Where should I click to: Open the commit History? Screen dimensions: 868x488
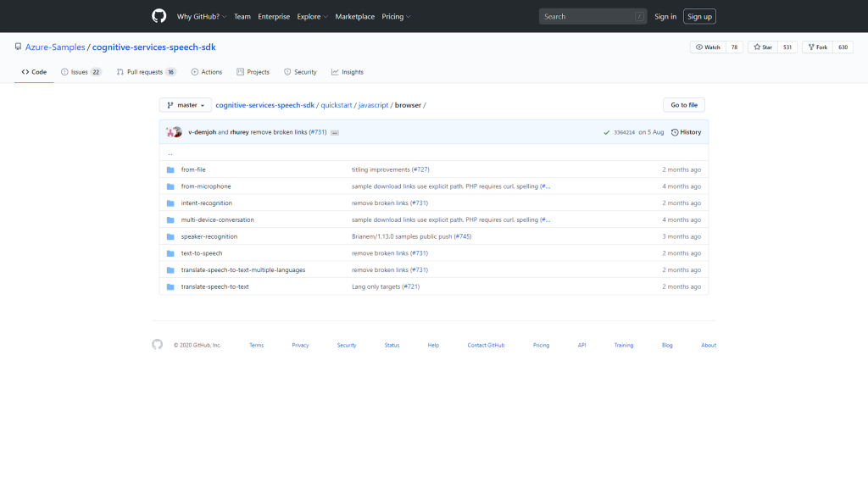point(686,132)
